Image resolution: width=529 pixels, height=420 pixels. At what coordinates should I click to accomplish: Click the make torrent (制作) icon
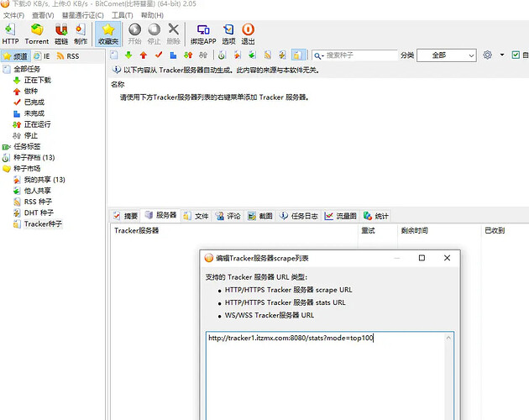81,34
